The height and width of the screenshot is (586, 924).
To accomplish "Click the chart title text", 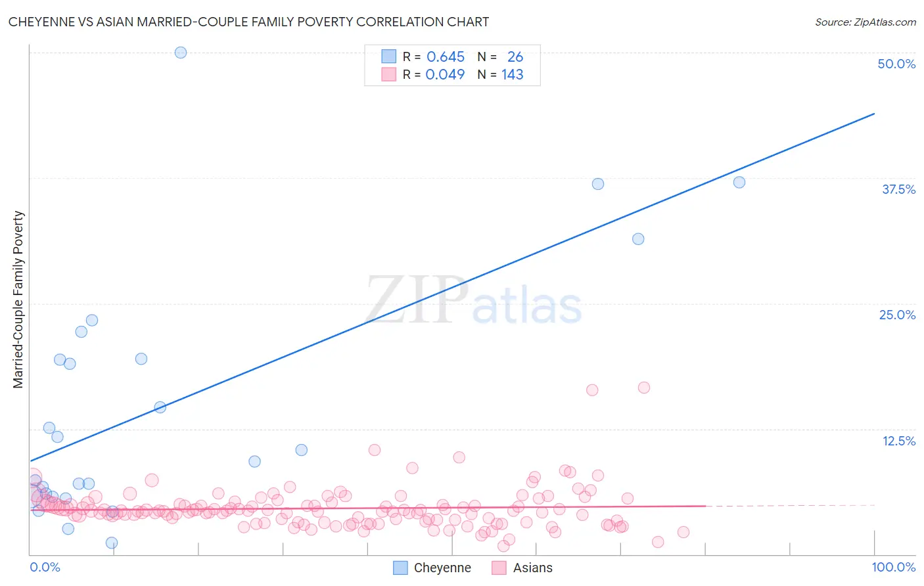I will coord(248,22).
